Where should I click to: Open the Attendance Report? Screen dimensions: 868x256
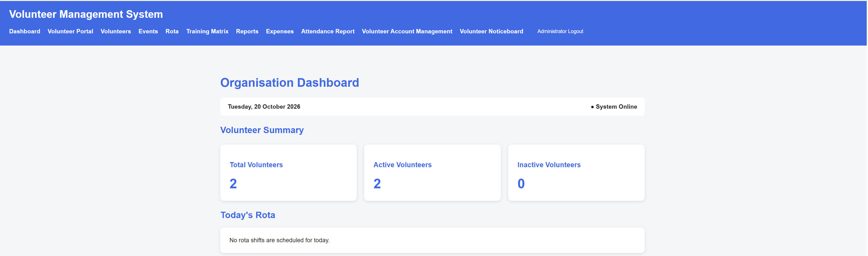point(328,31)
